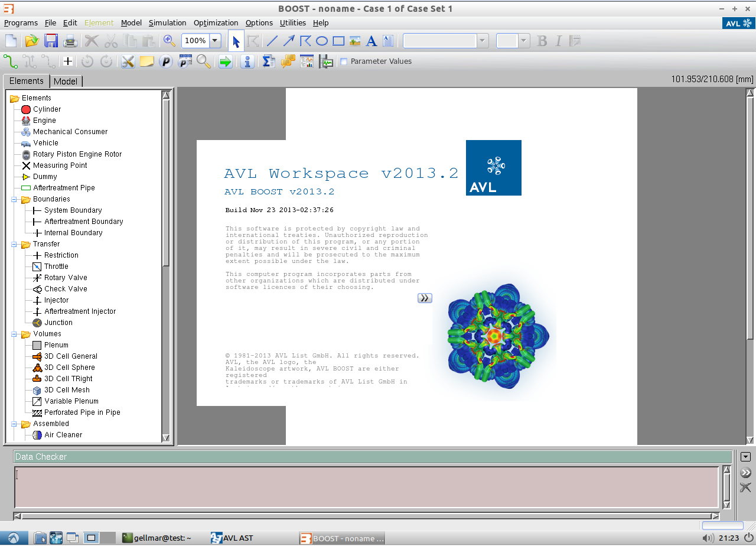Switch to AVL AST taskbar window
The image size is (756, 546).
[232, 538]
